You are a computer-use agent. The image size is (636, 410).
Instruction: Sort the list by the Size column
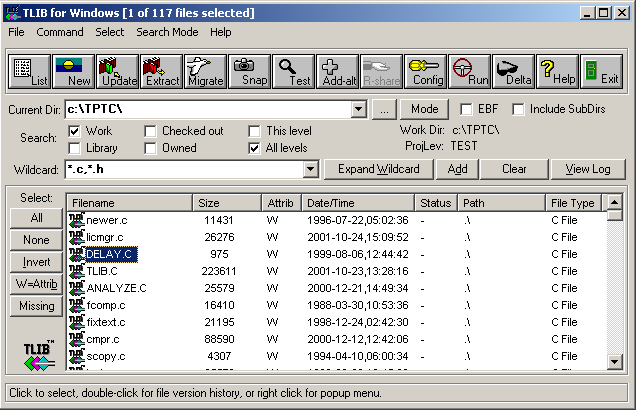pos(227,203)
